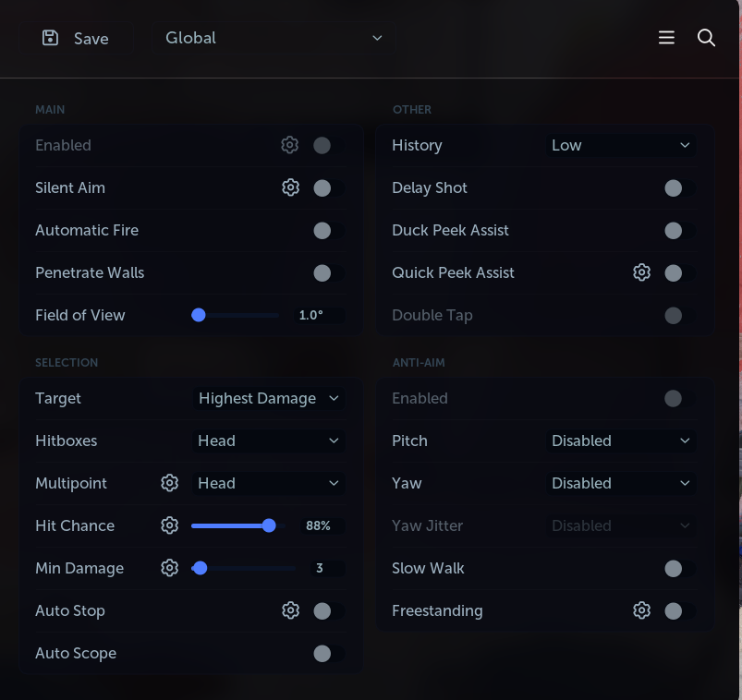The image size is (742, 700).
Task: Click the Save button
Action: pyautogui.click(x=76, y=38)
